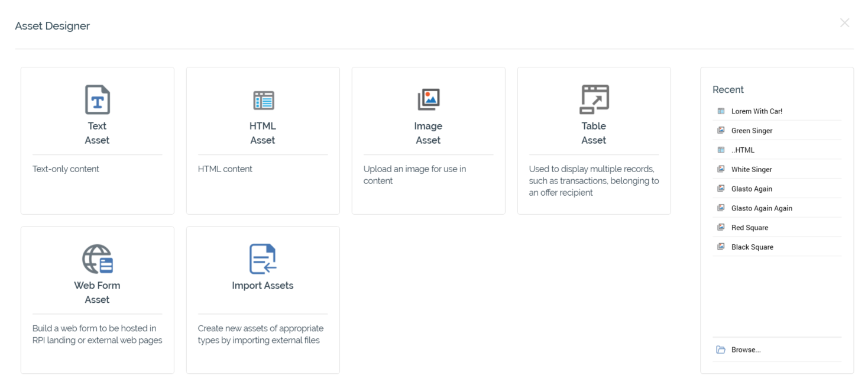868x388 pixels.
Task: Click the 'Upload an image' card description
Action: pyautogui.click(x=414, y=175)
